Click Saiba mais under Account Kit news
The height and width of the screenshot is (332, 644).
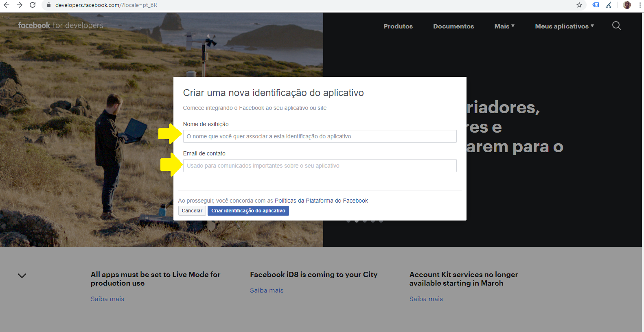point(426,299)
